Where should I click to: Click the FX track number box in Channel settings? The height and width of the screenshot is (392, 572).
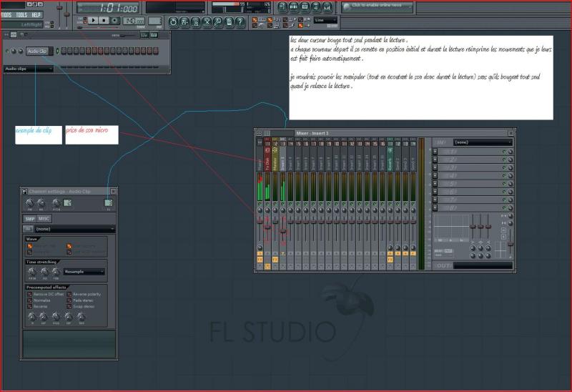pyautogui.click(x=109, y=203)
